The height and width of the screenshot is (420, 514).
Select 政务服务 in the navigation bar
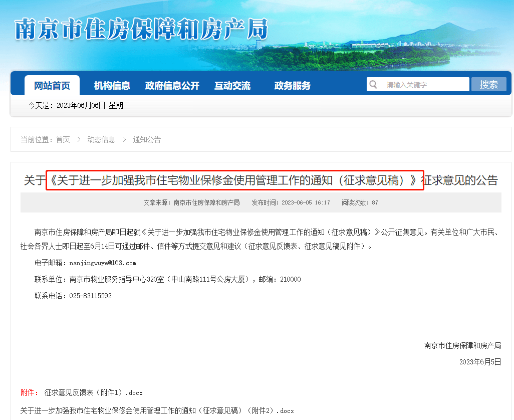tap(293, 86)
